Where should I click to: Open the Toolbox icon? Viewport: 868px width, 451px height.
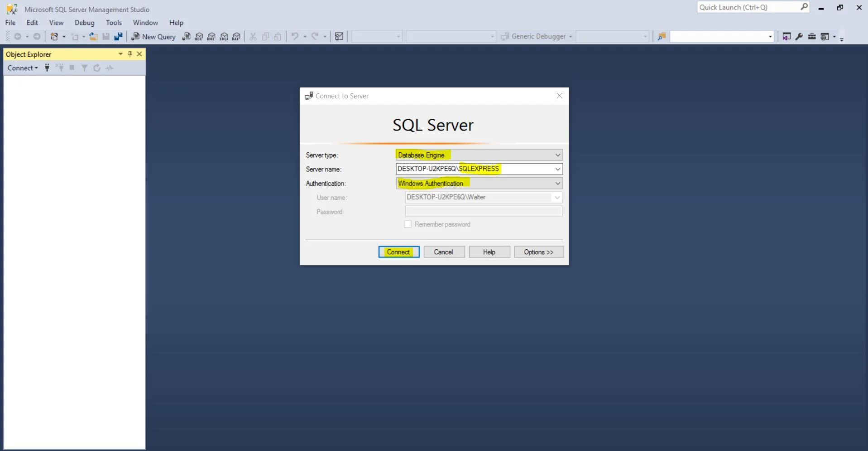pos(812,37)
